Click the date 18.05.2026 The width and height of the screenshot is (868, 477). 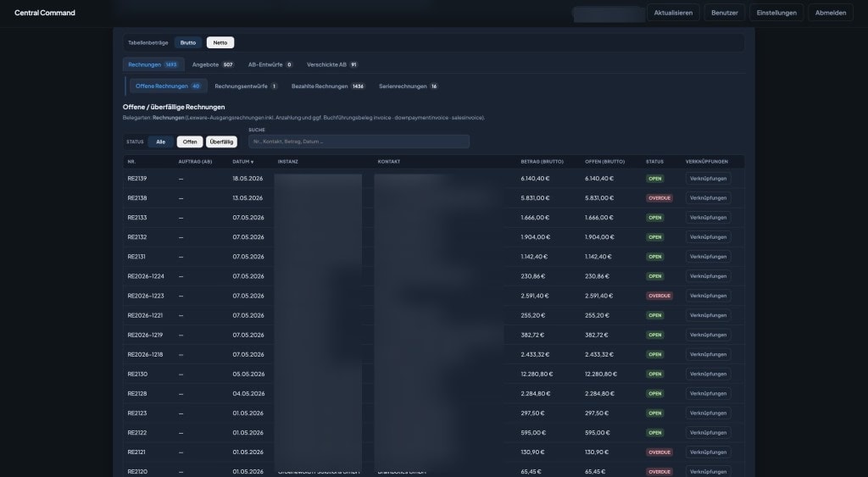tap(248, 179)
